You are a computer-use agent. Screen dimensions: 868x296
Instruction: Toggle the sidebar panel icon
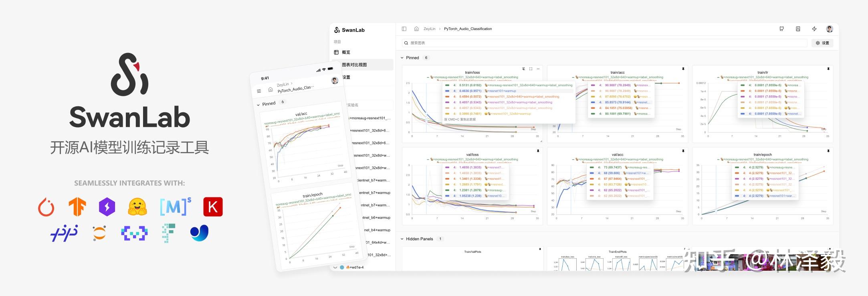click(x=404, y=29)
